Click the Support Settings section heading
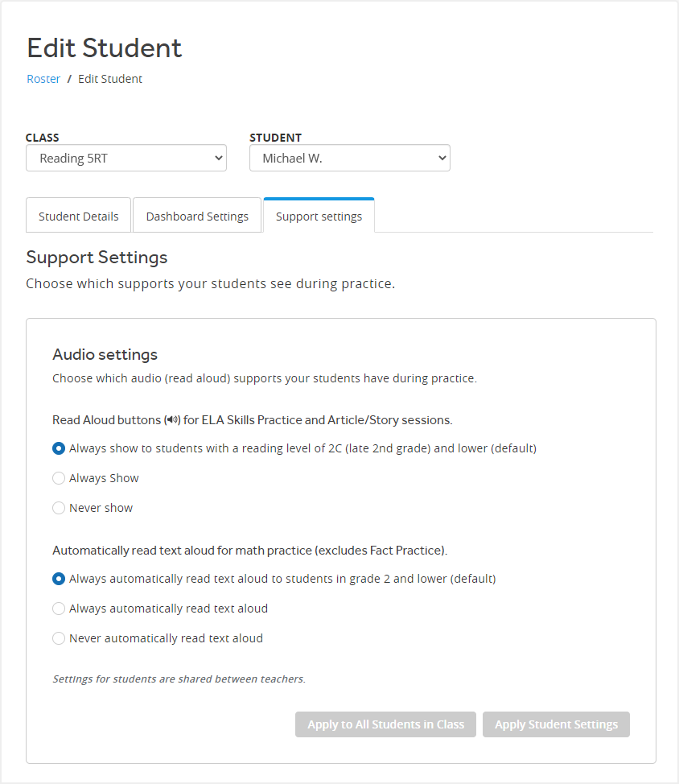 click(97, 257)
